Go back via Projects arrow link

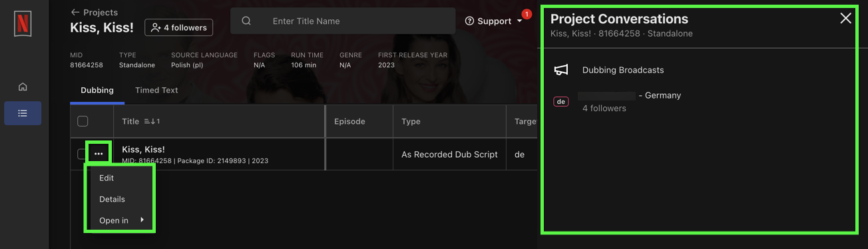point(94,12)
